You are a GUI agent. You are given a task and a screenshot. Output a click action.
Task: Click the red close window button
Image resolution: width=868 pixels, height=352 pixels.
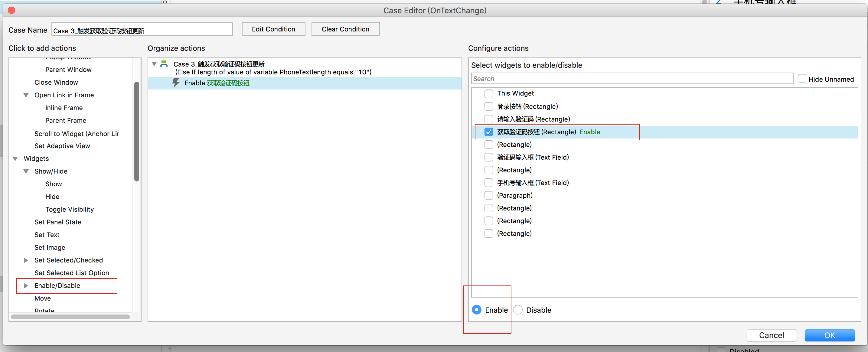11,11
